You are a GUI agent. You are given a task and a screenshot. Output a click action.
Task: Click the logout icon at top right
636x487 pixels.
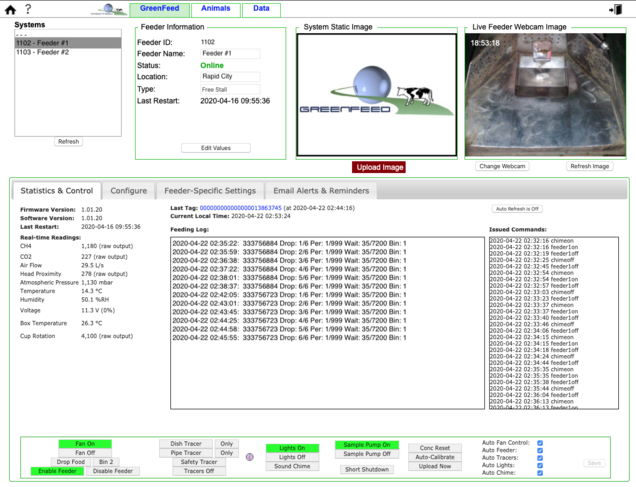pyautogui.click(x=614, y=9)
